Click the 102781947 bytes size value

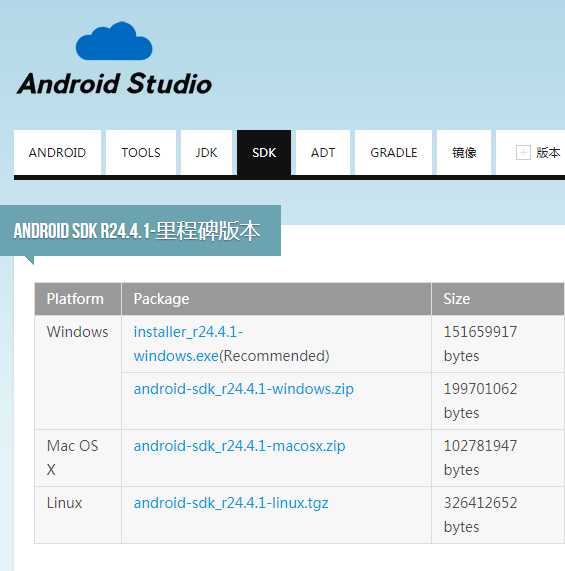pyautogui.click(x=480, y=458)
